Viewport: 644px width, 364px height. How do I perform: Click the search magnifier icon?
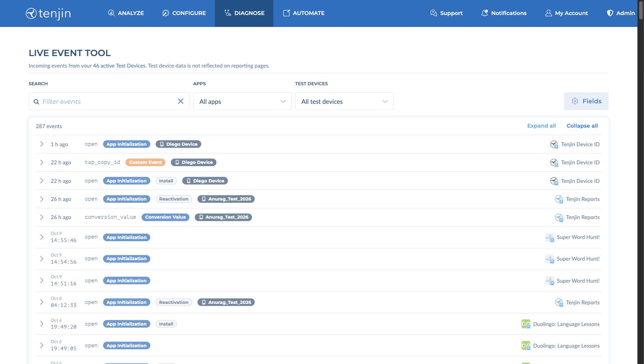point(37,102)
